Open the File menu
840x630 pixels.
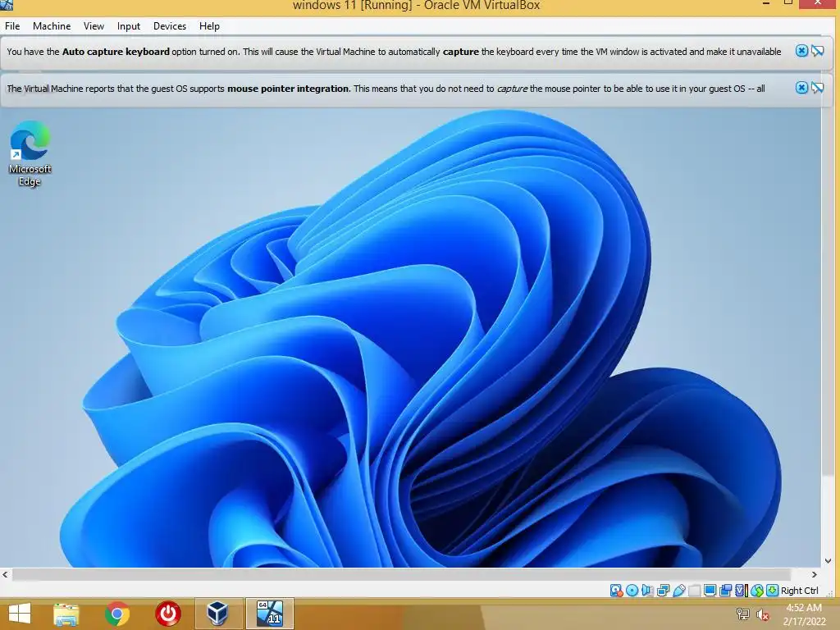point(12,26)
